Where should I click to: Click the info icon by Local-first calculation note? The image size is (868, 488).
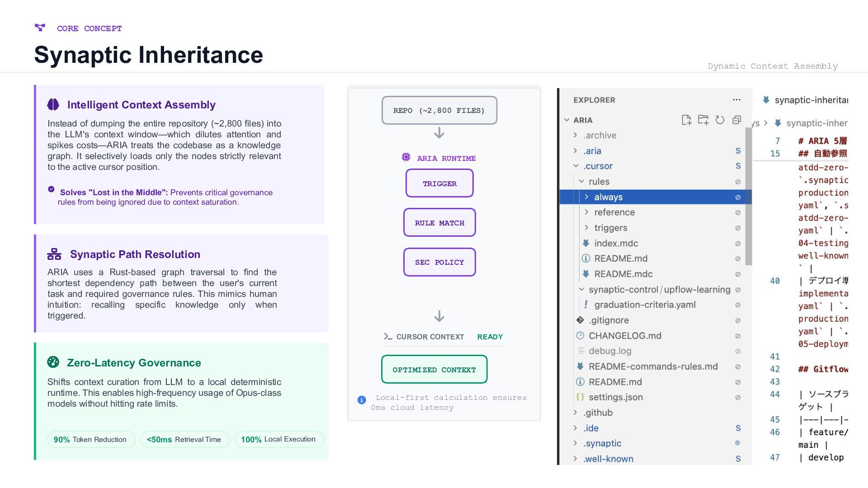pyautogui.click(x=362, y=400)
